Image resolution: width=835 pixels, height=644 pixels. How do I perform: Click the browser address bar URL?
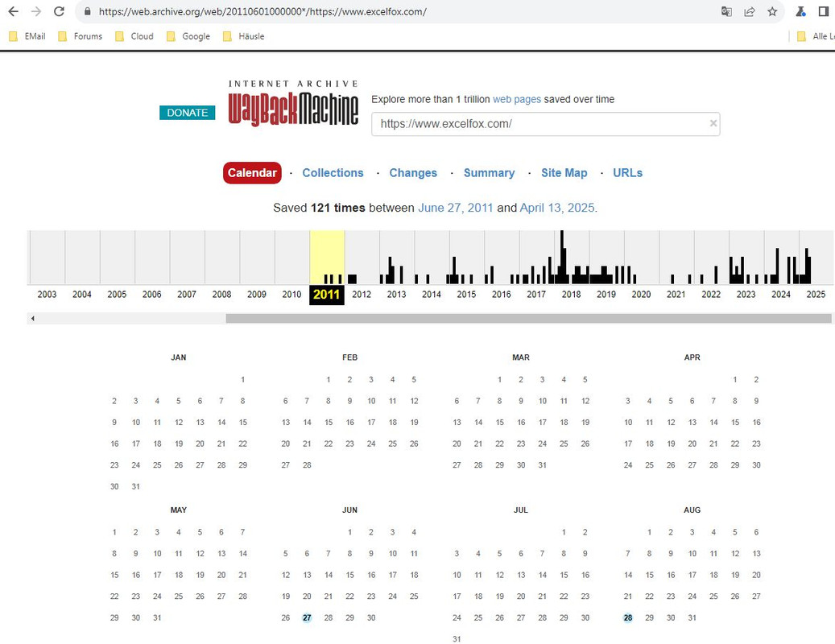point(262,12)
